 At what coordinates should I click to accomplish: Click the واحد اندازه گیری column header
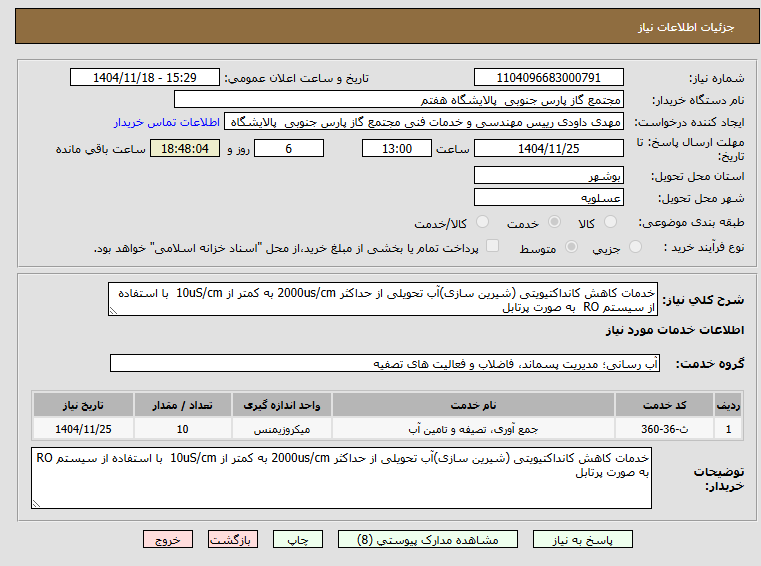click(x=281, y=405)
